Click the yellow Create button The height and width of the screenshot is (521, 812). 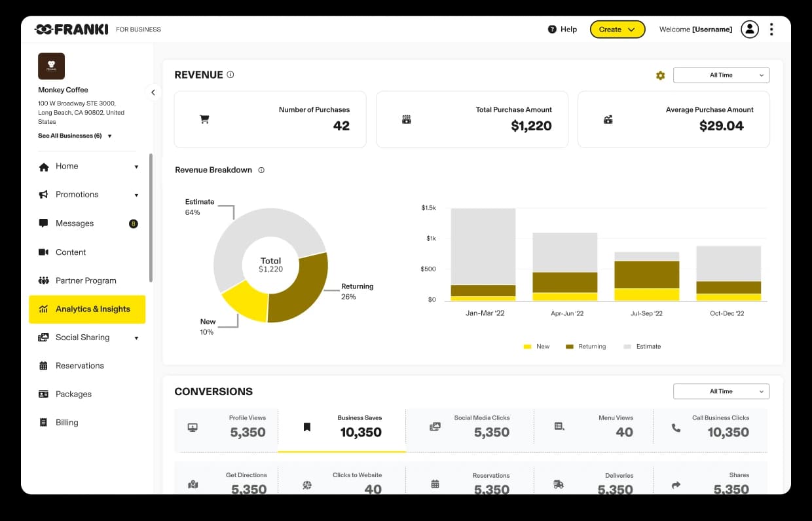(617, 29)
